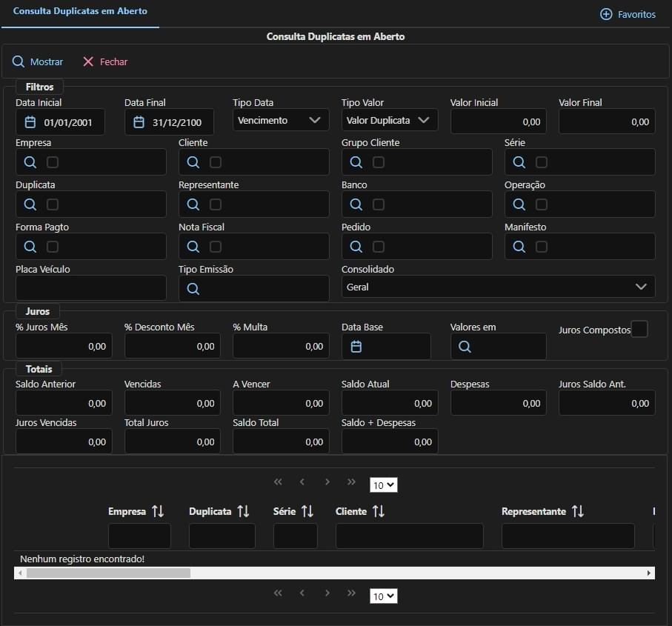Click the Tipo Emissão search icon

193,289
